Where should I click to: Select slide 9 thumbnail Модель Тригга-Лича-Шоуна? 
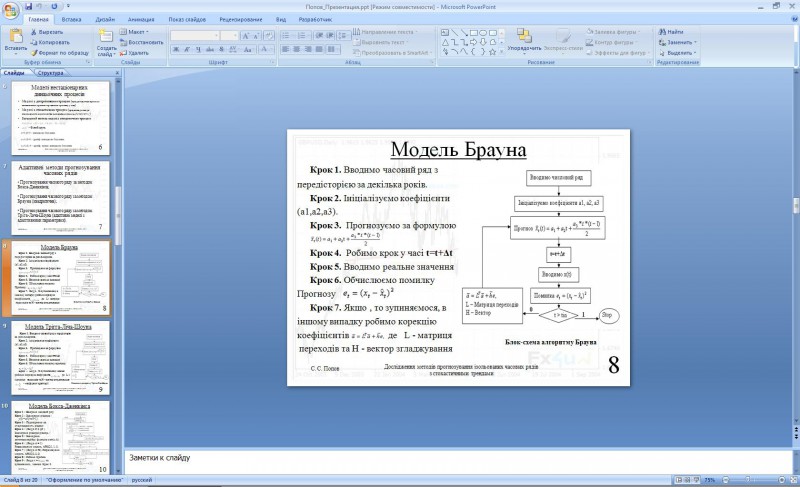pyautogui.click(x=60, y=358)
